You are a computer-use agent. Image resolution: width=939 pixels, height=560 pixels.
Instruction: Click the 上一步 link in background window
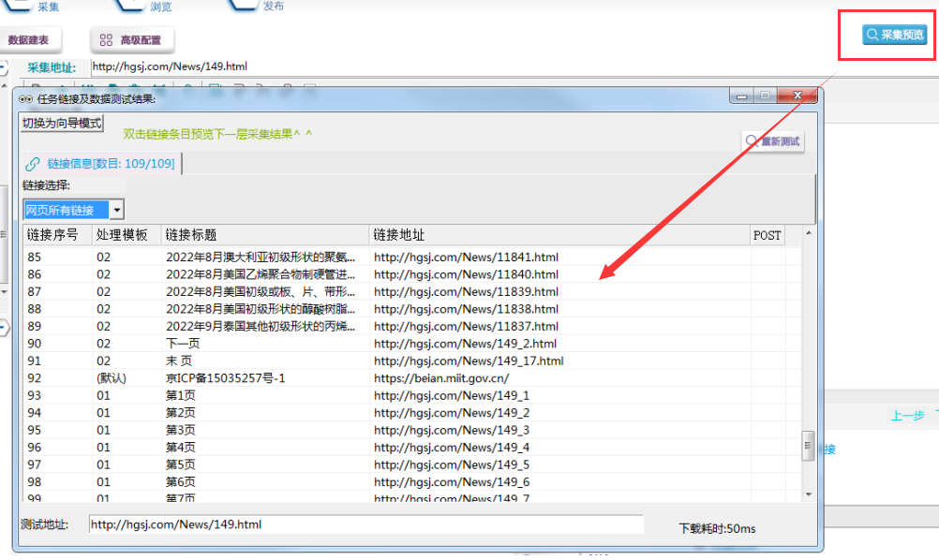pyautogui.click(x=908, y=416)
